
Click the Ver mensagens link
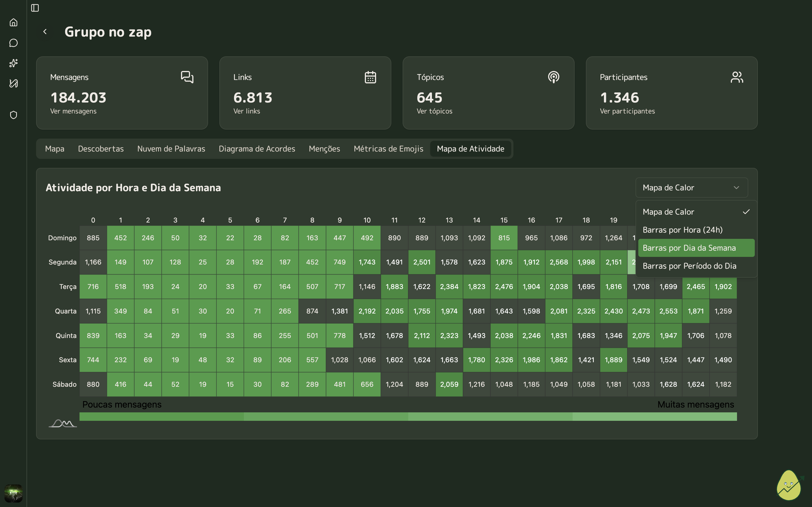(x=73, y=111)
